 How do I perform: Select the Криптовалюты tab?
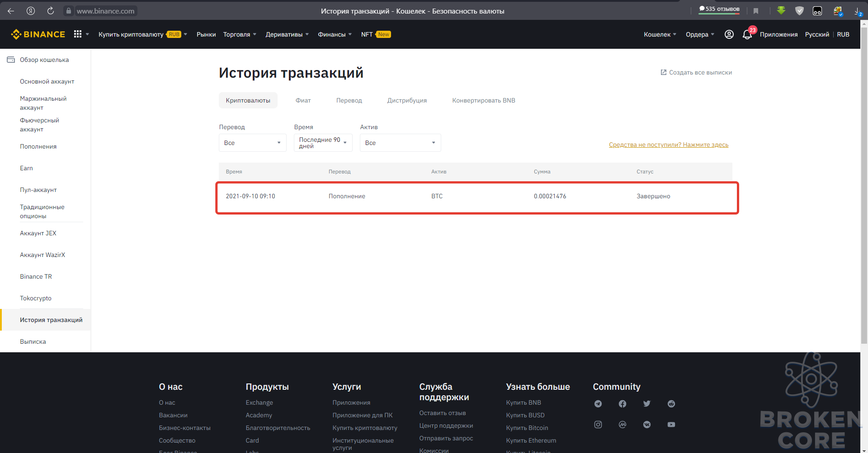point(248,100)
